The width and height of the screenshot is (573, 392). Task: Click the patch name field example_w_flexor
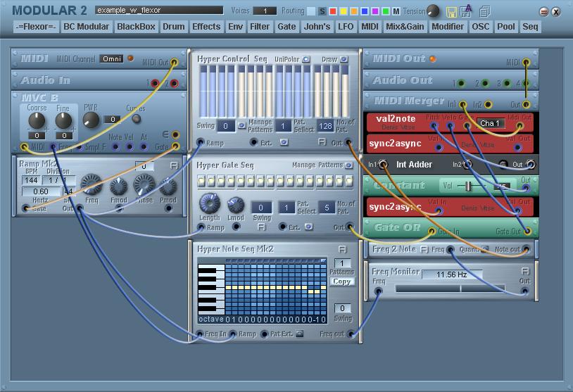[x=158, y=11]
